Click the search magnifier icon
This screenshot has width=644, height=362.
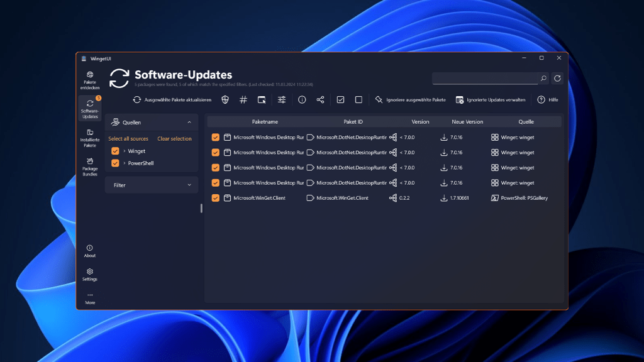point(543,78)
